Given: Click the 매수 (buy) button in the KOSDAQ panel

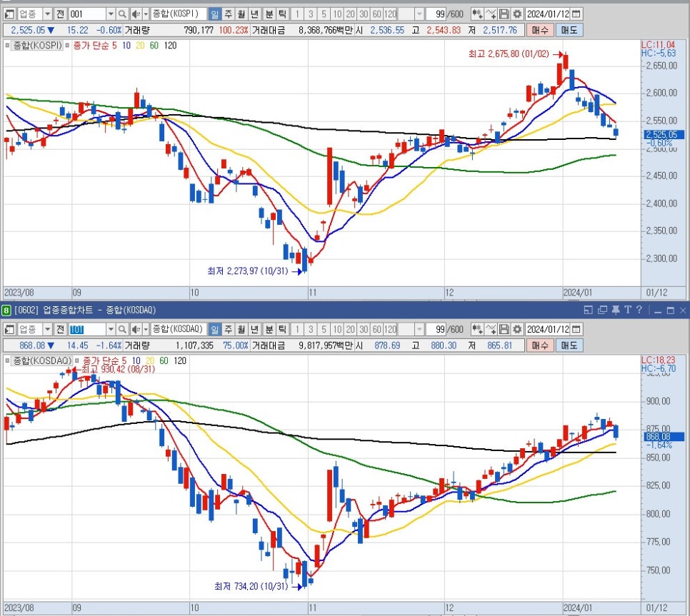Looking at the screenshot, I should point(540,345).
